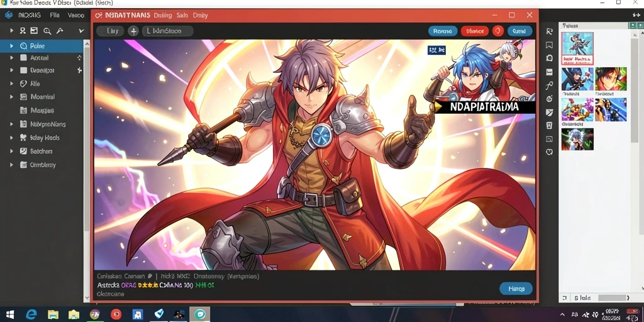This screenshot has width=644, height=322.
Task: Click the person icon in left panel toolbar
Action: 23,31
